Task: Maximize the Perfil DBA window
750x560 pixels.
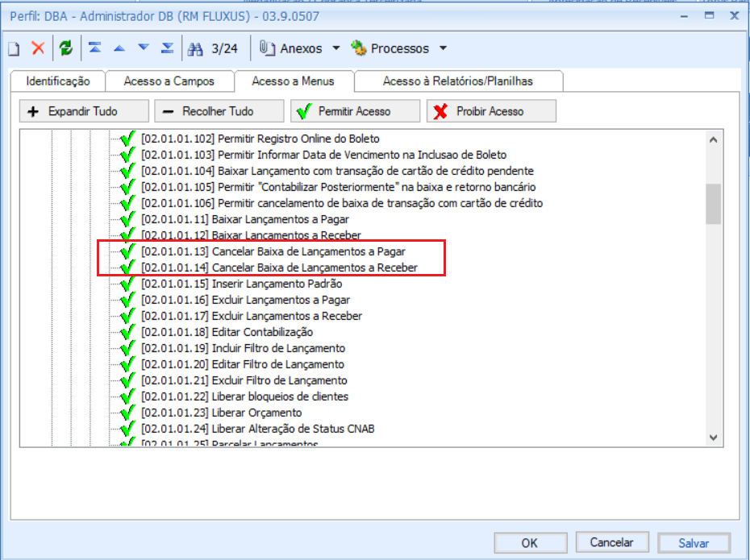Action: tap(710, 15)
